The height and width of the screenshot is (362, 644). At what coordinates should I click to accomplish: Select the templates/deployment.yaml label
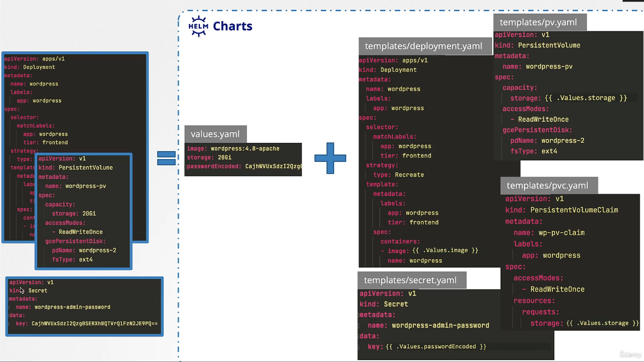424,46
